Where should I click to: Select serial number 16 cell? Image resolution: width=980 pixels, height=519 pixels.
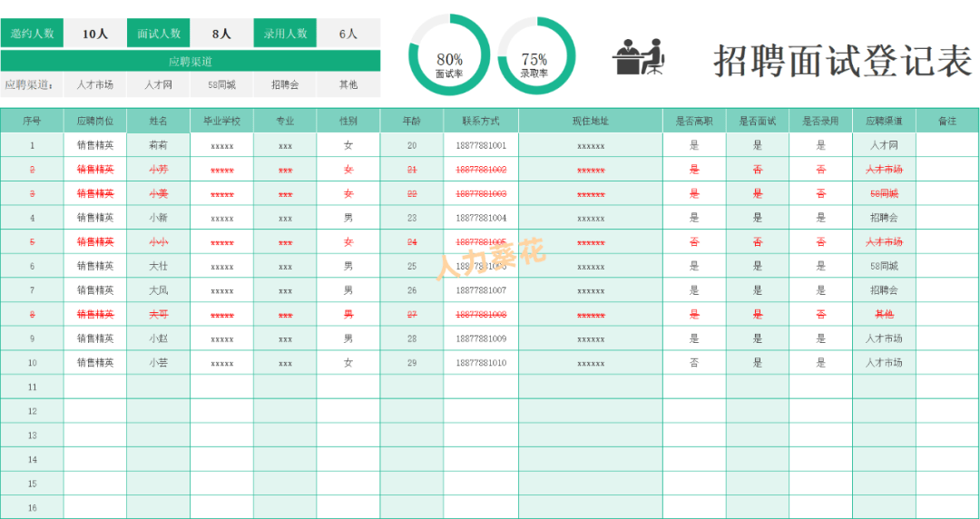click(32, 507)
